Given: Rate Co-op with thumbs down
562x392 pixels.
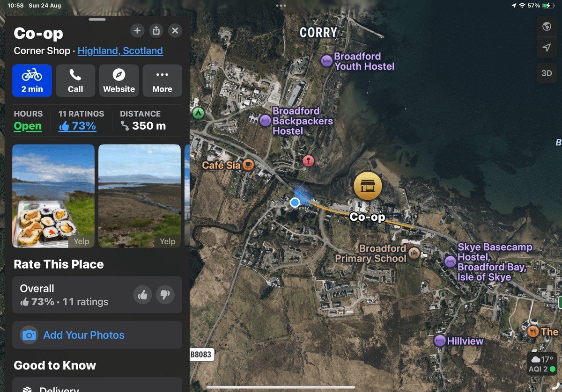Looking at the screenshot, I should [x=165, y=295].
